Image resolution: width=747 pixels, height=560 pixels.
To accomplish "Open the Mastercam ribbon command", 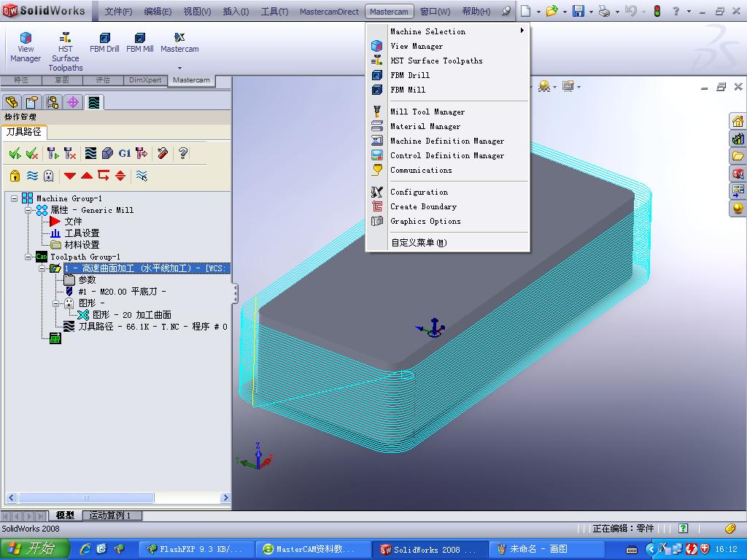I will [x=179, y=43].
